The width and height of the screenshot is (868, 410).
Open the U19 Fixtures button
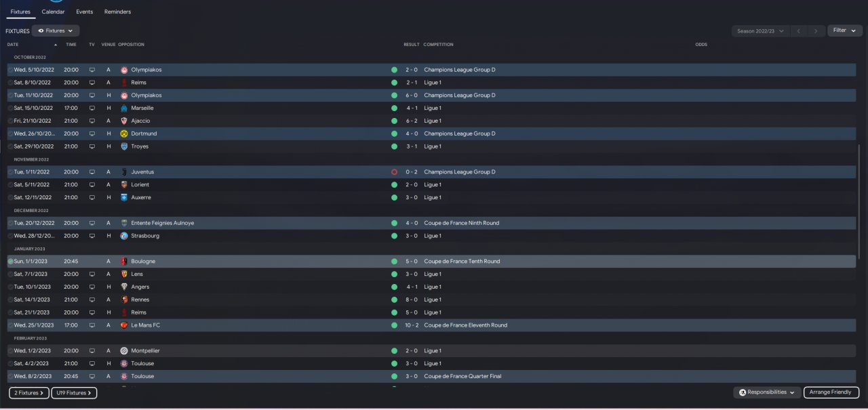coord(74,393)
